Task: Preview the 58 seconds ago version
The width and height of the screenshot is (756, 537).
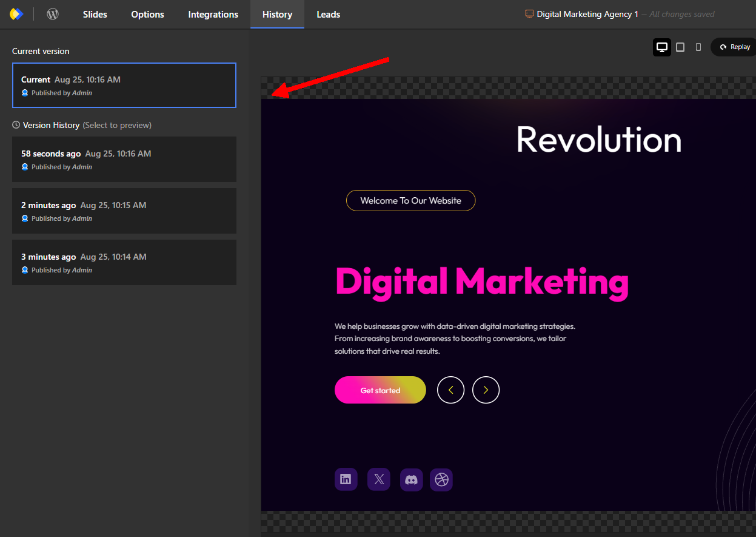Action: tap(124, 159)
